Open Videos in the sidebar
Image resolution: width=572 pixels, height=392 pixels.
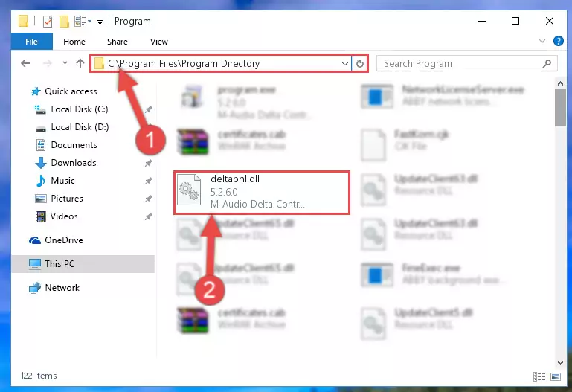[x=64, y=216]
